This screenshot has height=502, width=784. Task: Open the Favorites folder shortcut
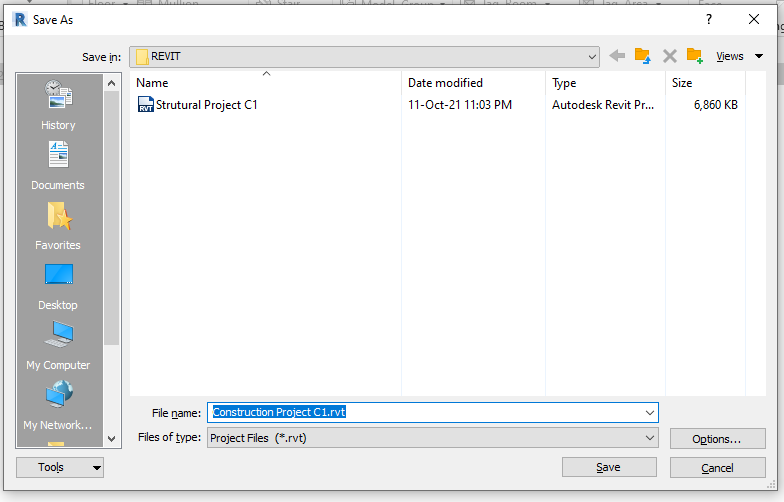[58, 226]
